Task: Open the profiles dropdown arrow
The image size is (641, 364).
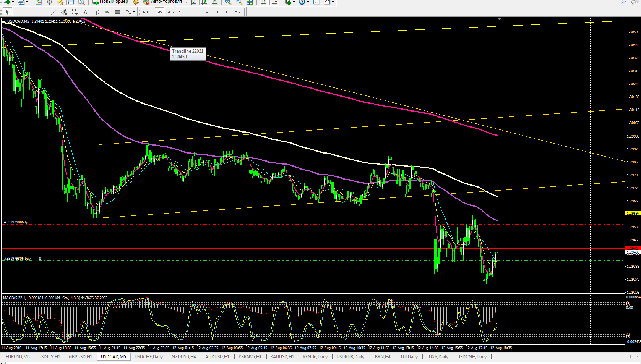Action: click(x=27, y=2)
